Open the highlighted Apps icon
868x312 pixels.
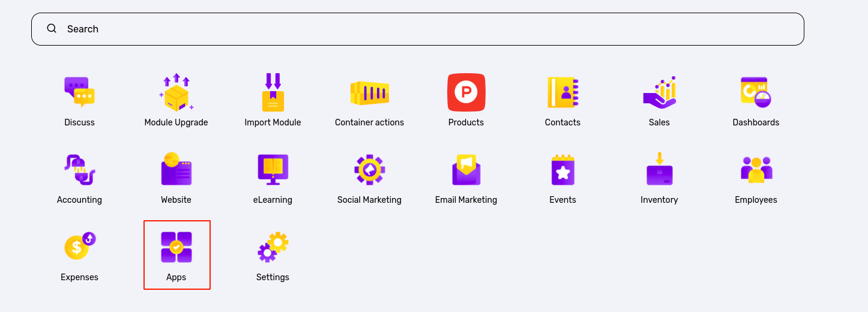176,248
